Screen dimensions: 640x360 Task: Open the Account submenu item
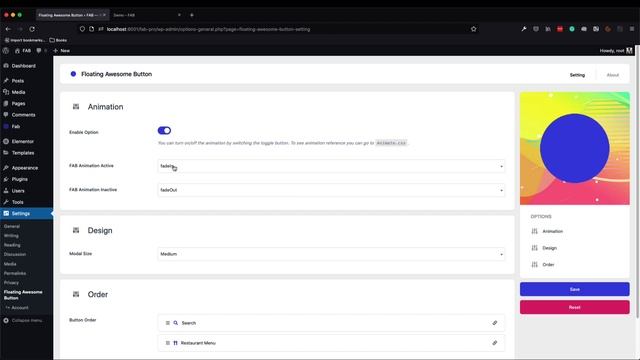coord(20,308)
